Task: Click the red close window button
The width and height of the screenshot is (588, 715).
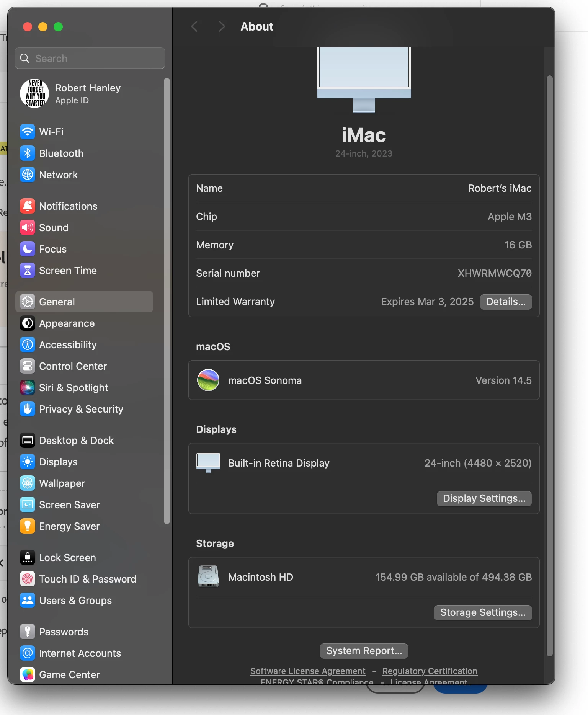Action: coord(28,27)
